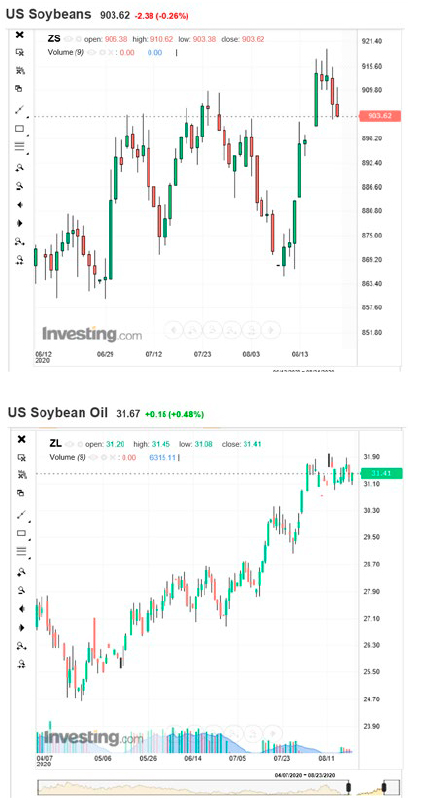The width and height of the screenshot is (424, 800).
Task: Click percent measure icon on the Soybean Oil chart
Action: (x=20, y=474)
